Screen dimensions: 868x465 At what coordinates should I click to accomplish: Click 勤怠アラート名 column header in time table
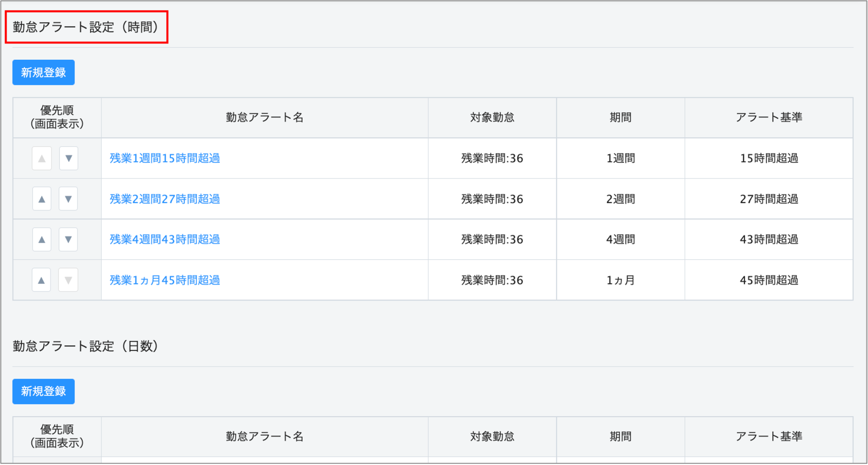[264, 117]
